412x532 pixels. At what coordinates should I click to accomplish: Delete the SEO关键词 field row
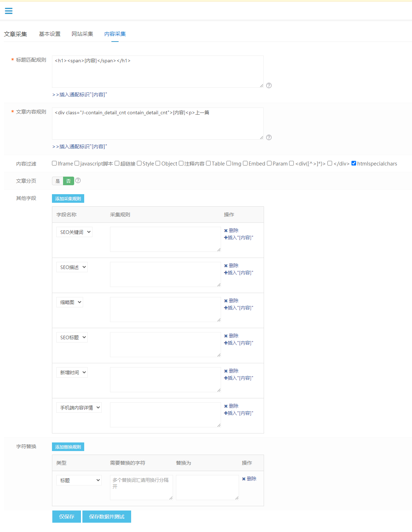point(231,230)
